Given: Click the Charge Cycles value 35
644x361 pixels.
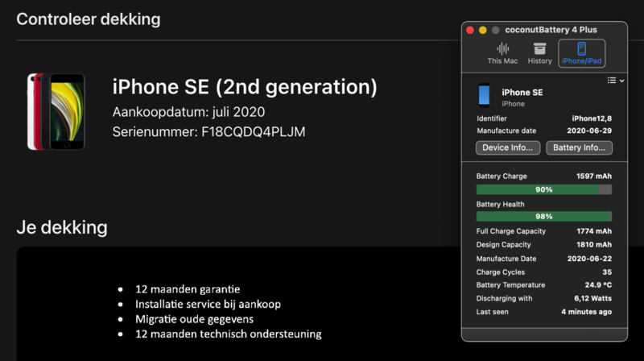Looking at the screenshot, I should click(x=607, y=272).
